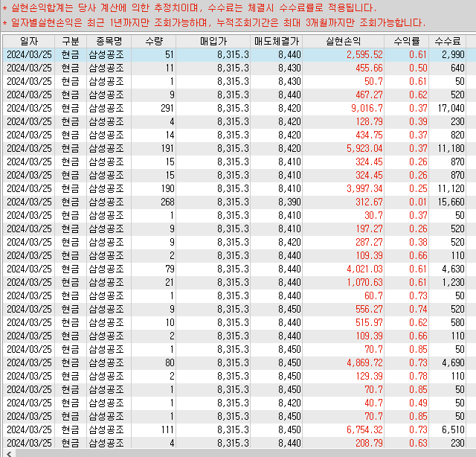
Task: Click the 매입가 column header
Action: (x=213, y=42)
